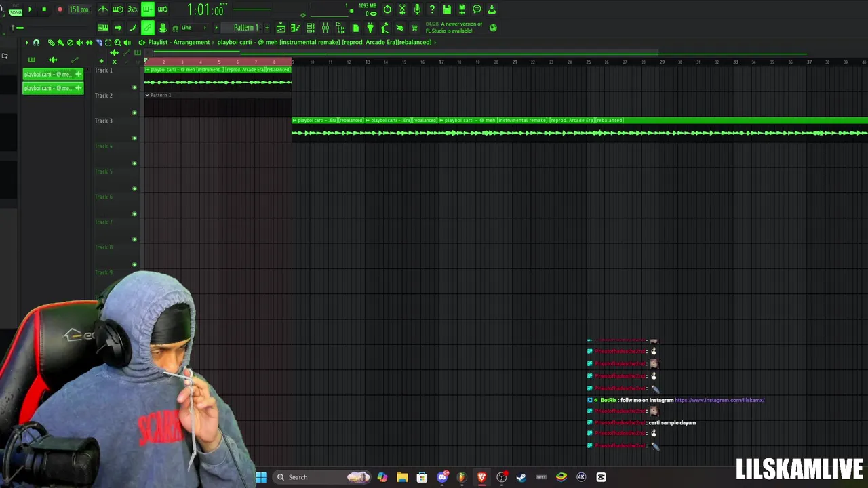This screenshot has height=488, width=868.
Task: Select the playlist slip tool
Action: (89, 43)
